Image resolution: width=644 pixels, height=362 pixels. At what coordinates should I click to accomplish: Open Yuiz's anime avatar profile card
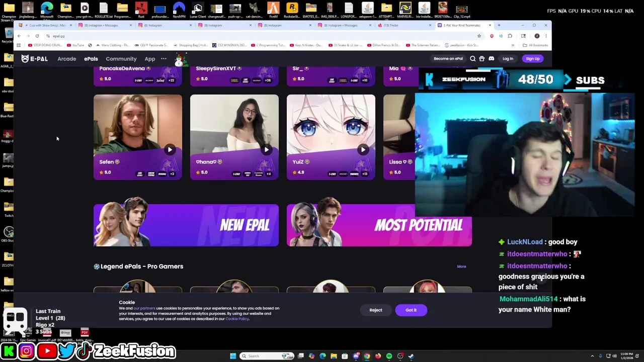(x=331, y=137)
